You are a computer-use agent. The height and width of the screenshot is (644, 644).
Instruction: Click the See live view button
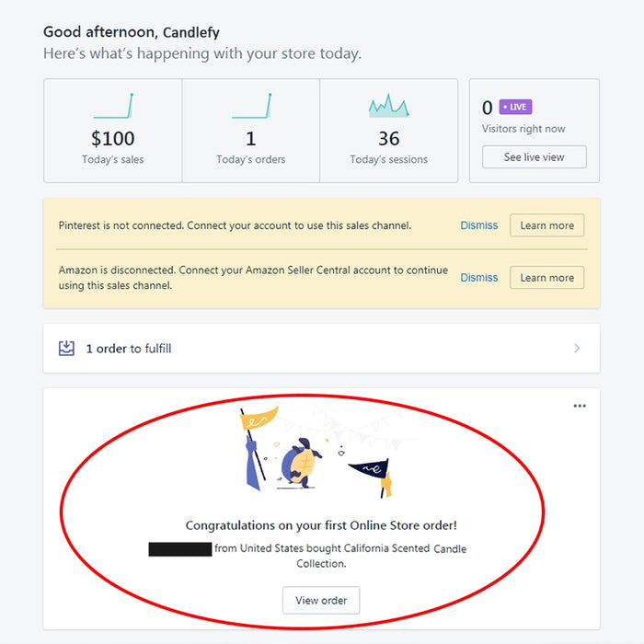point(534,157)
